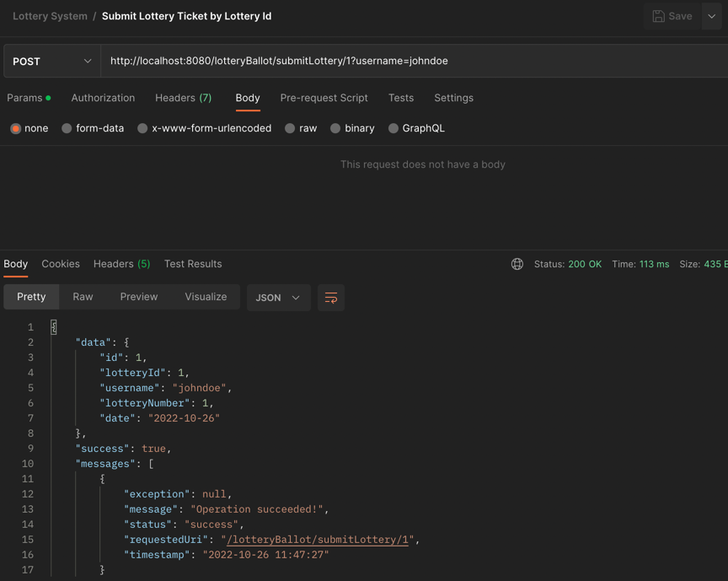
Task: Click the "johndoe" username value
Action: click(199, 388)
